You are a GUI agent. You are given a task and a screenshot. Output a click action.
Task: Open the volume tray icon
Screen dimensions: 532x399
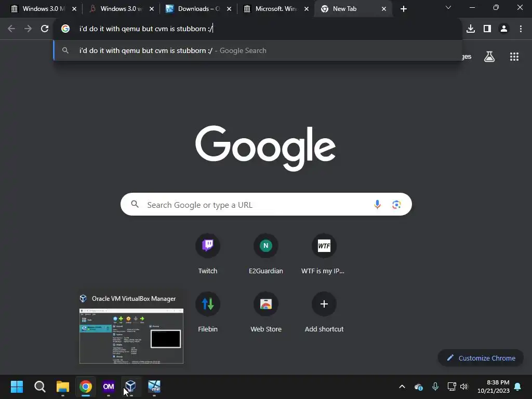(x=464, y=387)
